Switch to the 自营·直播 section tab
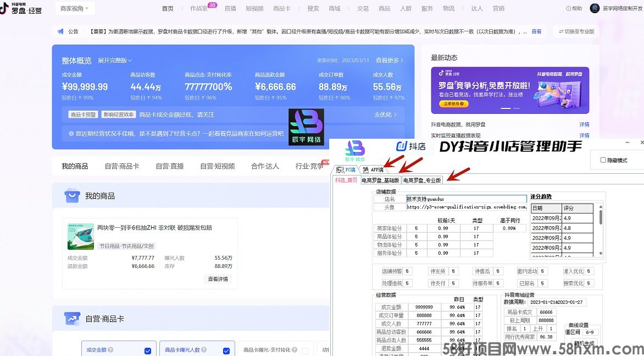644x356 pixels. point(170,166)
